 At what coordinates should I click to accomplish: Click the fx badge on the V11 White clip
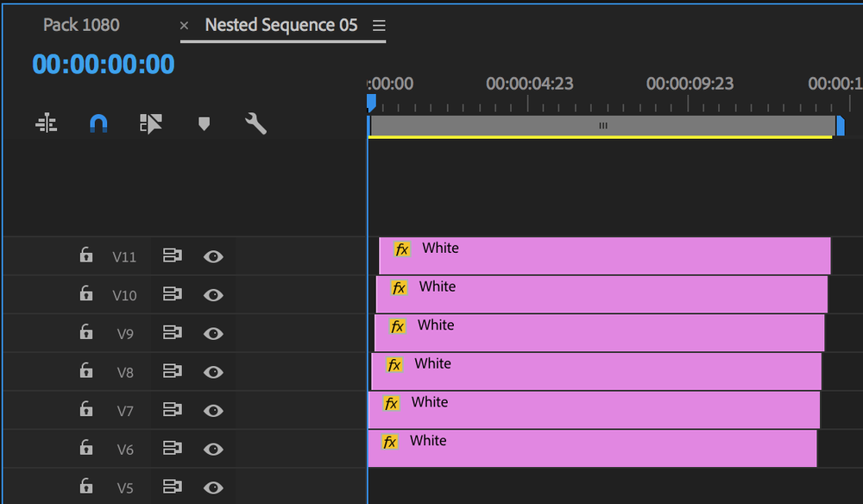(397, 249)
